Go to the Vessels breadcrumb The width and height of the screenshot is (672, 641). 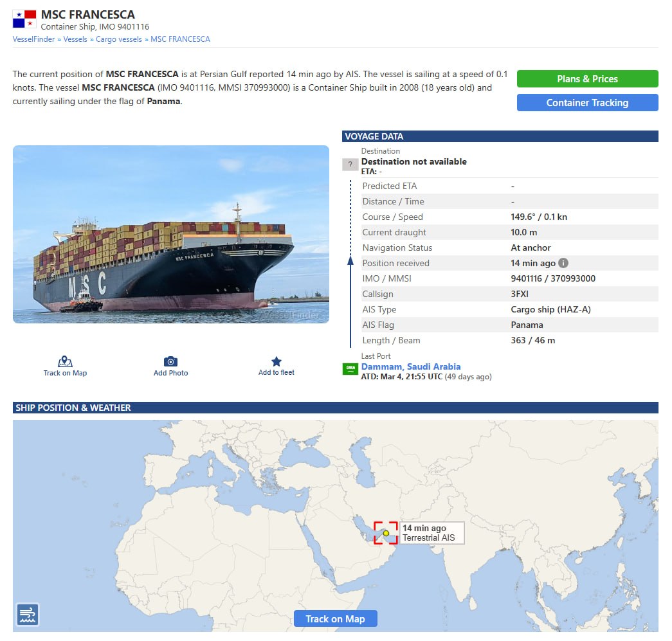coord(75,39)
